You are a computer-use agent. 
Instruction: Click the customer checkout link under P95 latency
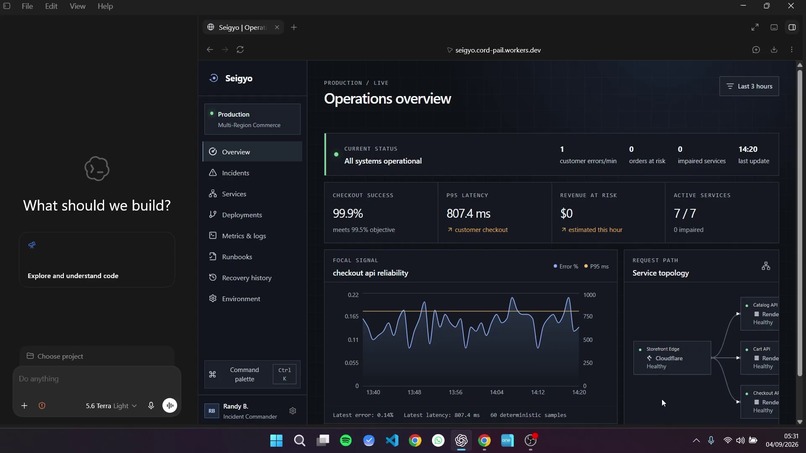[x=477, y=230]
